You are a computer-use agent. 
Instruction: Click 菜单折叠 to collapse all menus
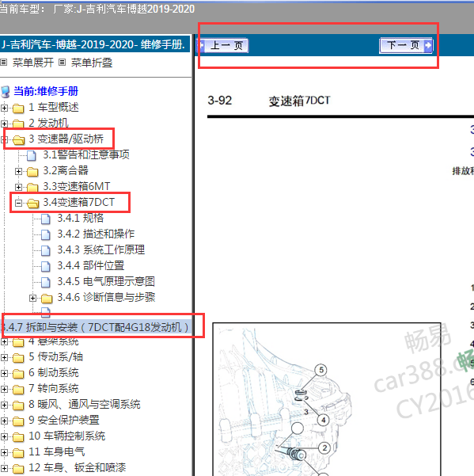tap(92, 63)
